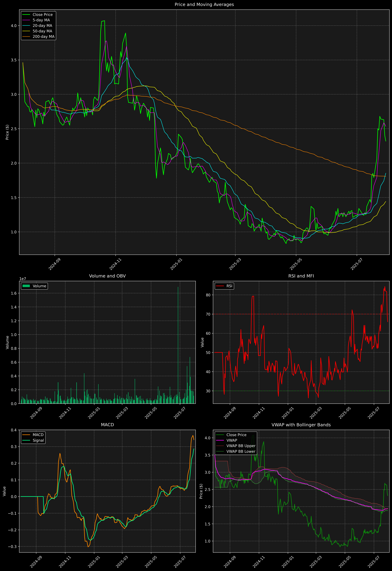Click 'Price ($)' axis label of VWAP chart
This screenshot has width=392, height=571.
(x=201, y=491)
